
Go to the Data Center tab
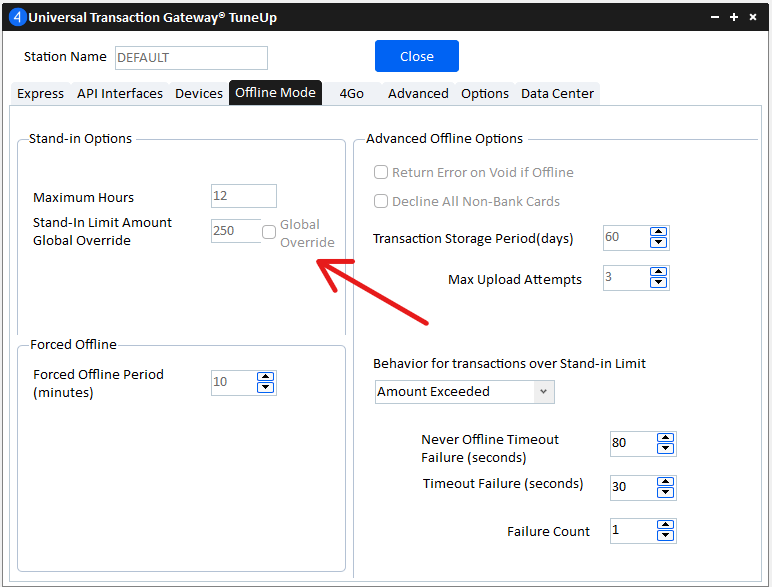pos(557,94)
